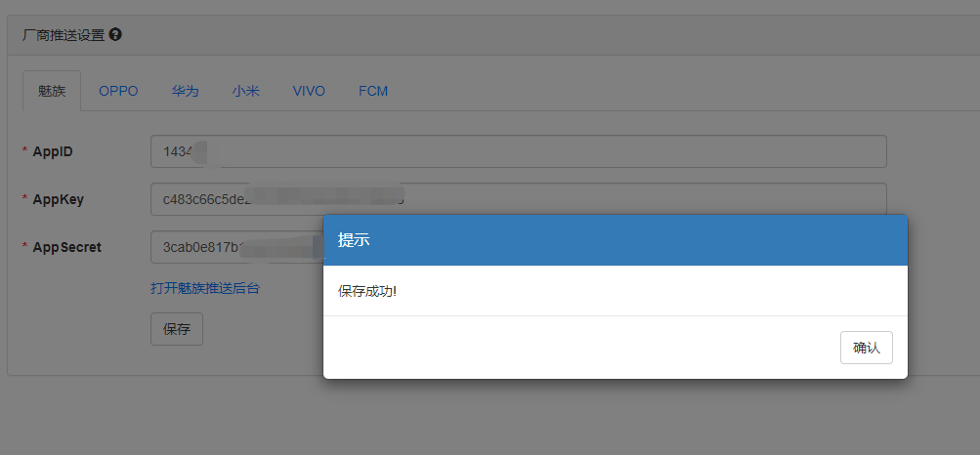Click the help question mark beside 厂商推送设置
The height and width of the screenshot is (455, 980).
coord(115,35)
